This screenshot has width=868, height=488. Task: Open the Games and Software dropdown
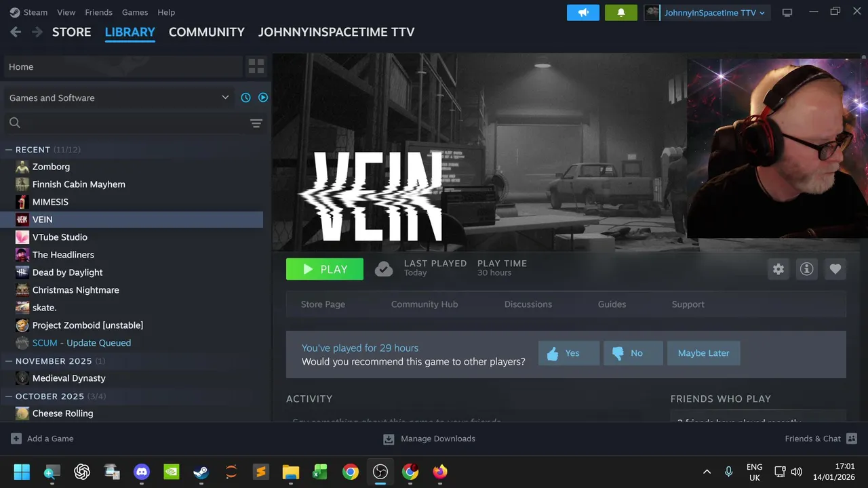(x=119, y=98)
